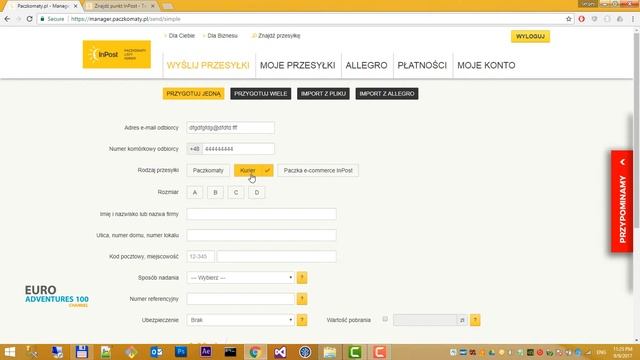640x360 pixels.
Task: Choose parcel size B
Action: click(216, 192)
